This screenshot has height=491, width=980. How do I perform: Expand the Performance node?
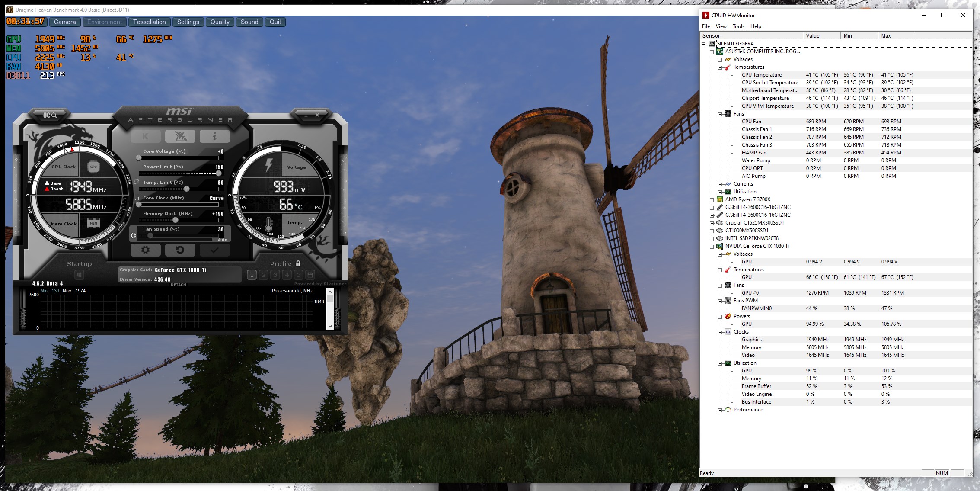coord(720,410)
